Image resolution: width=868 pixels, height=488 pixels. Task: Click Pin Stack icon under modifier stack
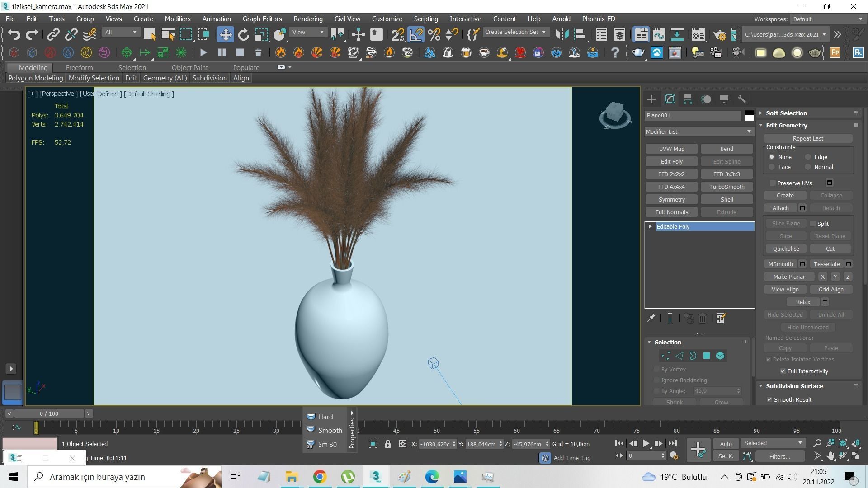click(651, 318)
